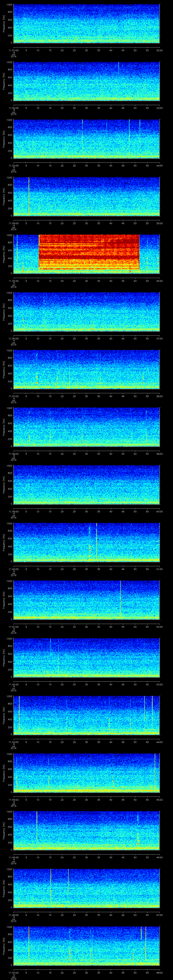Click the 46:00 end time label
173x980 pixels.
point(159,857)
